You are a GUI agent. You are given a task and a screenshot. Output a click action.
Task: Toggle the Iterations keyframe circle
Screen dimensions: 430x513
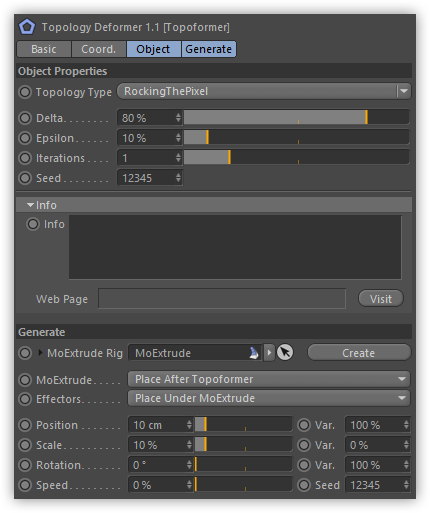point(25,158)
